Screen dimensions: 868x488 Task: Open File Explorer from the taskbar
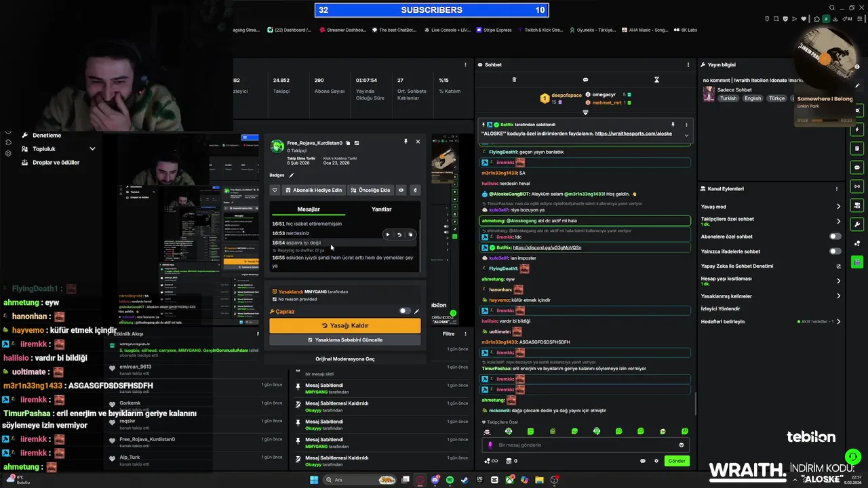pyautogui.click(x=539, y=480)
